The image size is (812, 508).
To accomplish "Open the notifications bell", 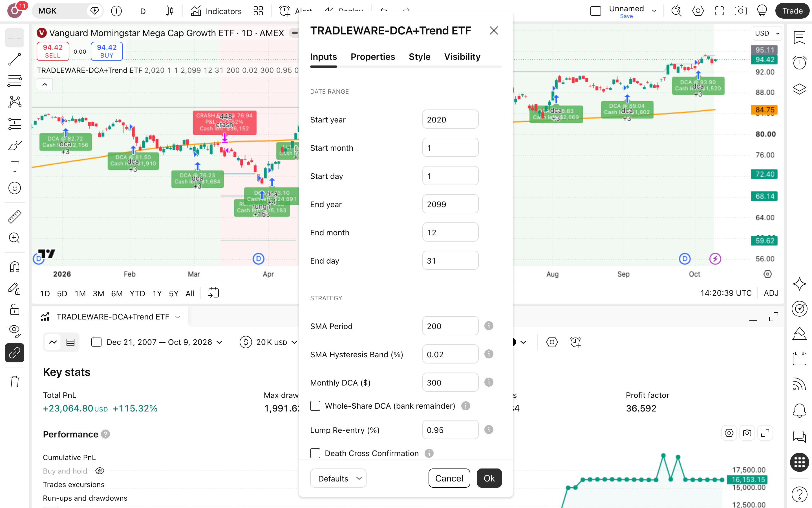I will (799, 410).
